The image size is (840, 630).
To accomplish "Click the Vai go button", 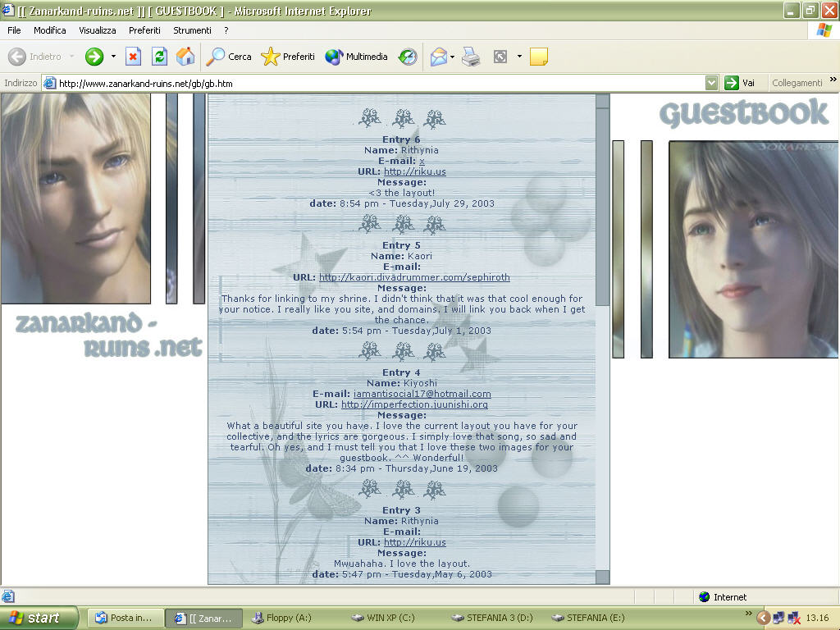I will pyautogui.click(x=740, y=83).
